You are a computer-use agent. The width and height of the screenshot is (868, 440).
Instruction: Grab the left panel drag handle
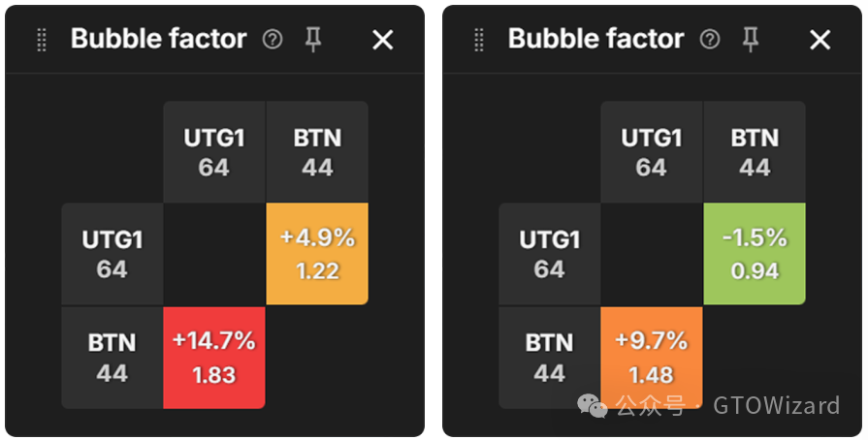click(42, 40)
